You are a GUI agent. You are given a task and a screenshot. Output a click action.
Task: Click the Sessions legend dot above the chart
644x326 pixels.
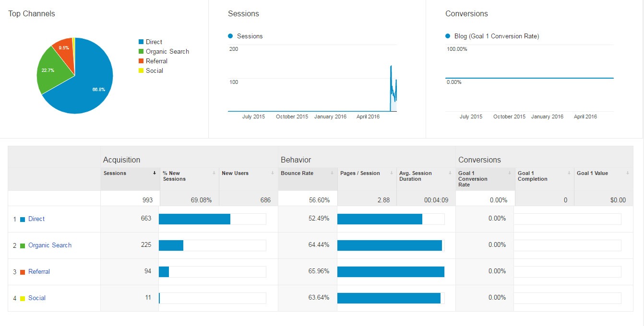230,36
